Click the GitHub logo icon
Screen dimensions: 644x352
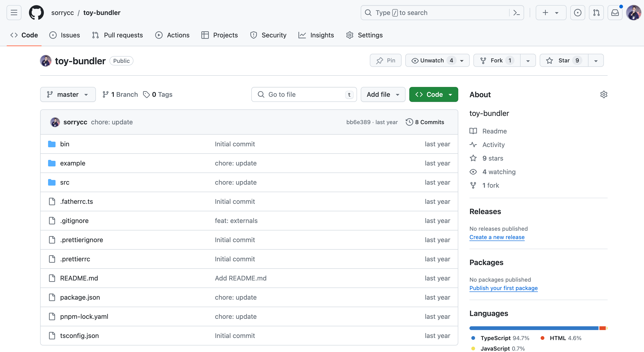pyautogui.click(x=36, y=13)
